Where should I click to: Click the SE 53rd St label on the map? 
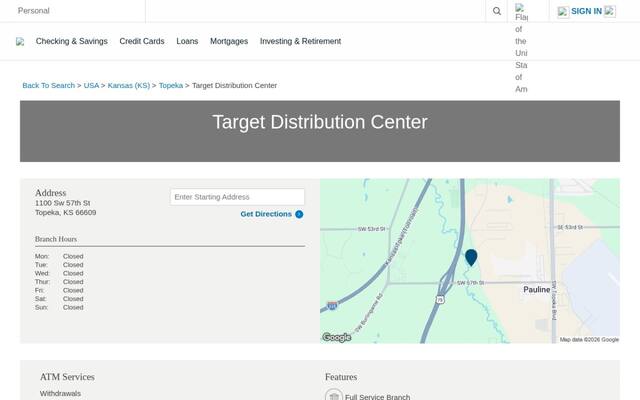click(570, 227)
